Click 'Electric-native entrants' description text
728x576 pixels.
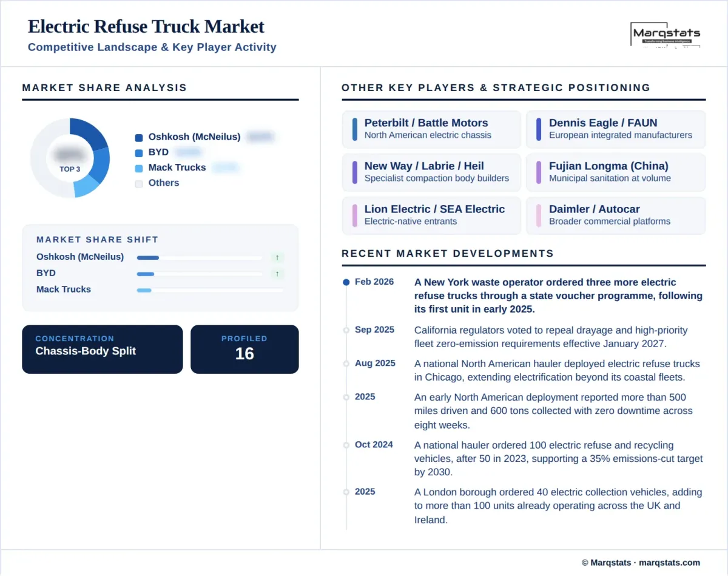tap(411, 222)
